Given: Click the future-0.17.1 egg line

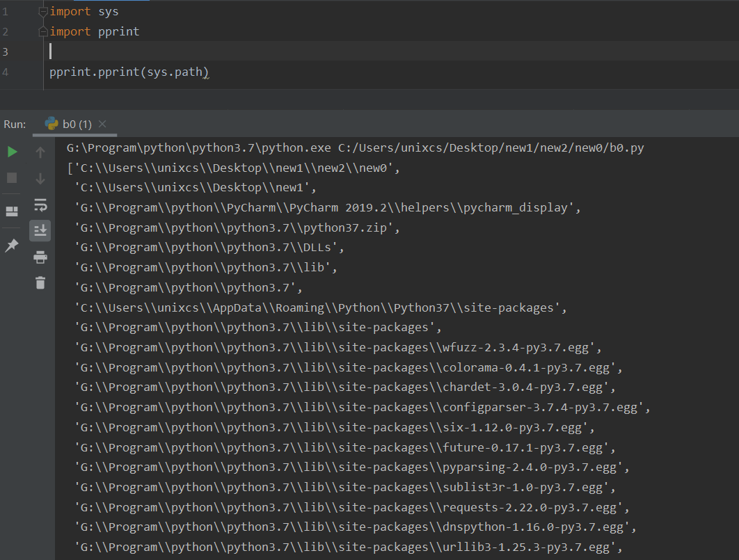Looking at the screenshot, I should click(345, 448).
